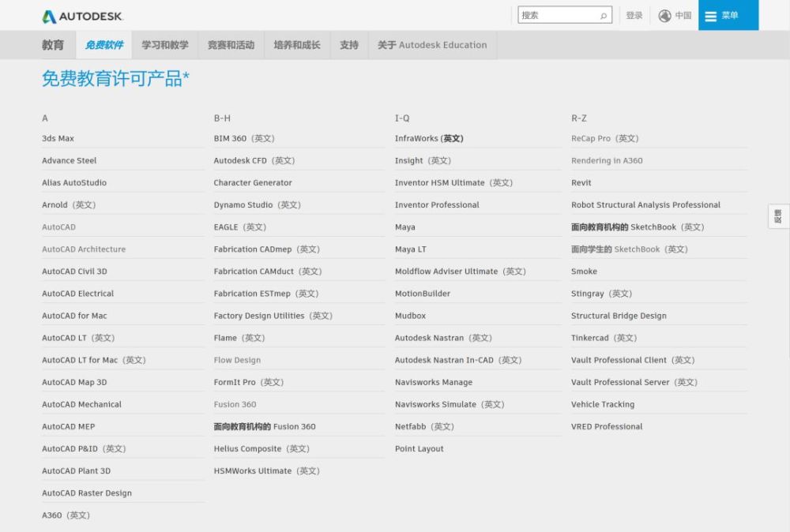Viewport: 790px width, 532px height.
Task: Open the hamburger 菜单 menu
Action: point(728,15)
